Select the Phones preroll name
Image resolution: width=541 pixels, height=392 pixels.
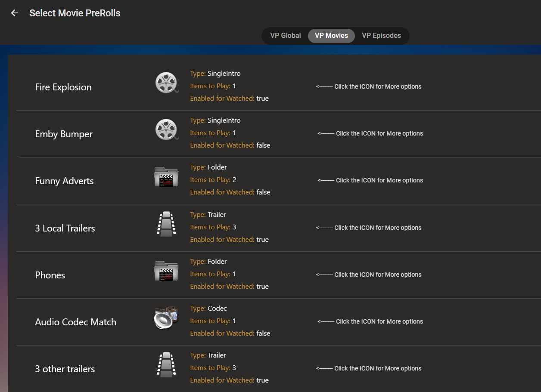point(50,275)
